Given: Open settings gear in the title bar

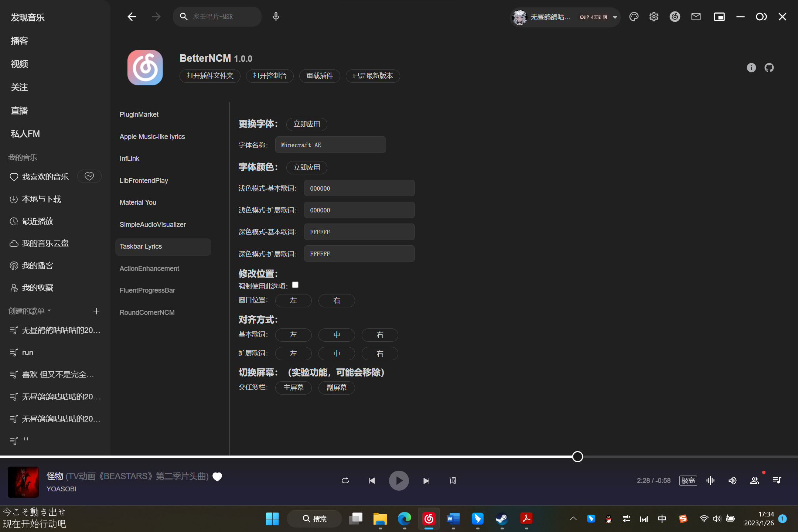Looking at the screenshot, I should (654, 17).
